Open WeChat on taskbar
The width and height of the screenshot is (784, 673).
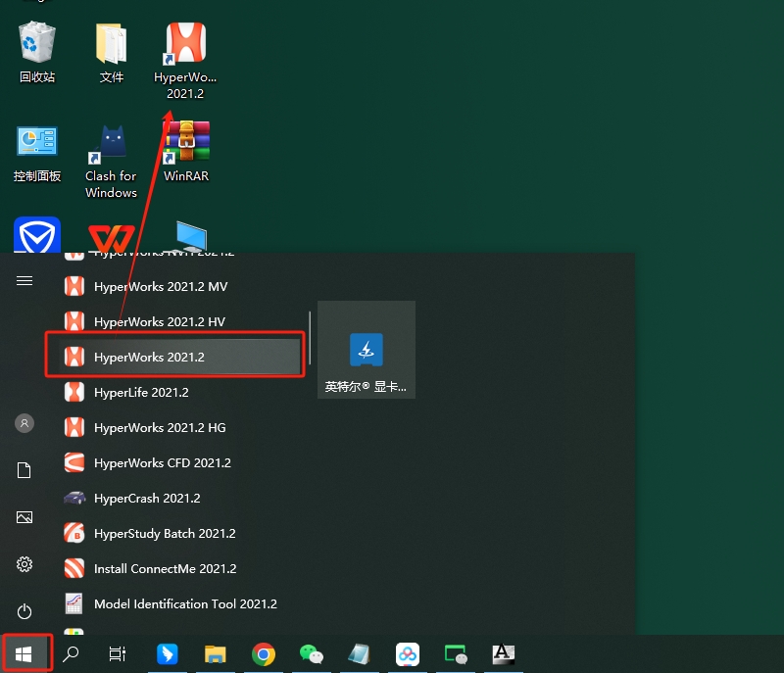click(x=312, y=653)
